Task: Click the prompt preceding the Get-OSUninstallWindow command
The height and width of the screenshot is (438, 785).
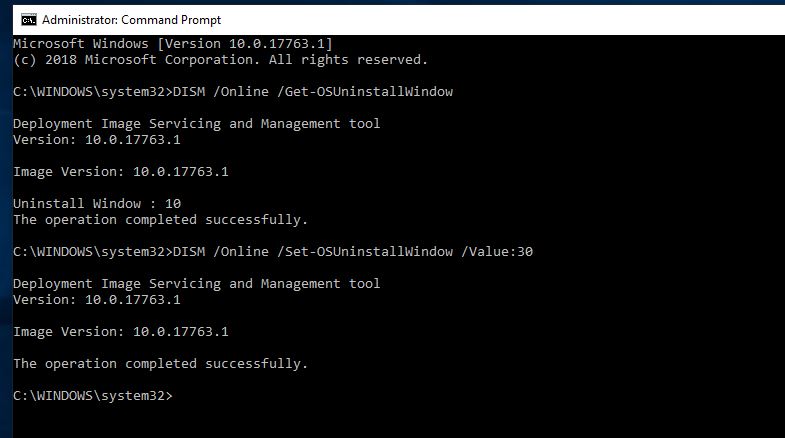Action: coord(92,92)
